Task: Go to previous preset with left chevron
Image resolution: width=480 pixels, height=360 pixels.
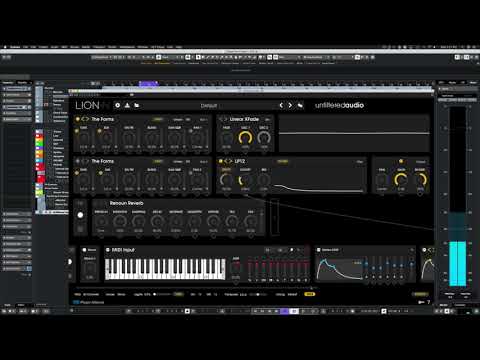Action: coord(281,105)
